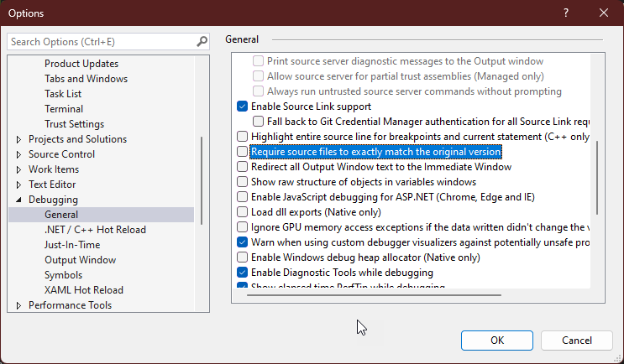Open Tabs and Windows settings

pos(86,79)
